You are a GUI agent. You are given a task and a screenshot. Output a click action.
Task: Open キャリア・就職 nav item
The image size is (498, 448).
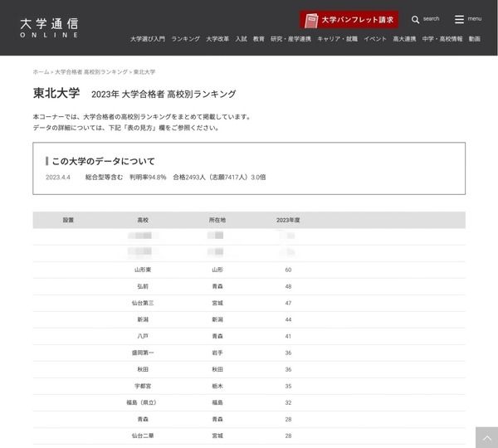(x=337, y=39)
